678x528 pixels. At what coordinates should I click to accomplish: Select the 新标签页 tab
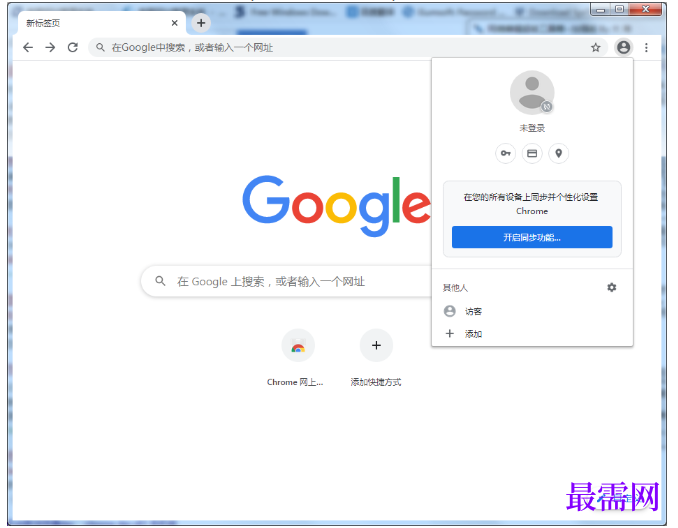point(102,23)
